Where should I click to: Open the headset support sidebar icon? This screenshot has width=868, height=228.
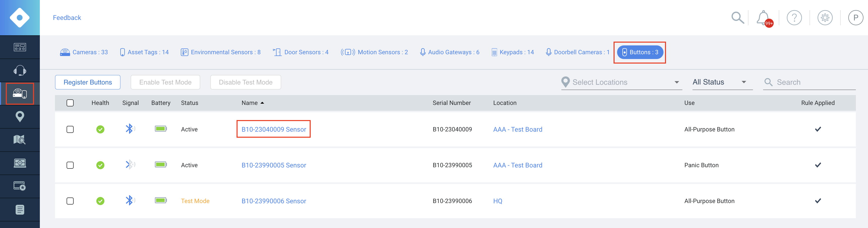(20, 70)
